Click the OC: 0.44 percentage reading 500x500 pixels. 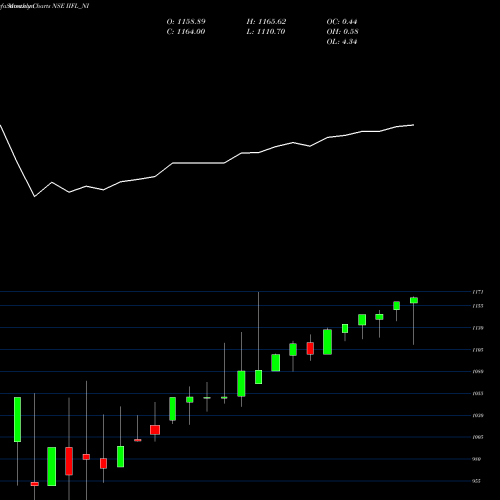[342, 22]
